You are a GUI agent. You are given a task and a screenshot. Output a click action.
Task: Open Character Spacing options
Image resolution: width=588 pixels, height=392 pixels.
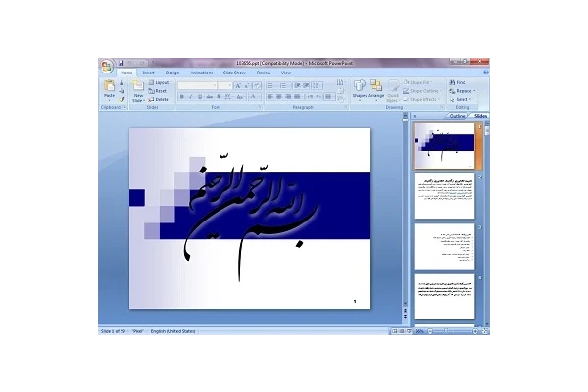[228, 97]
